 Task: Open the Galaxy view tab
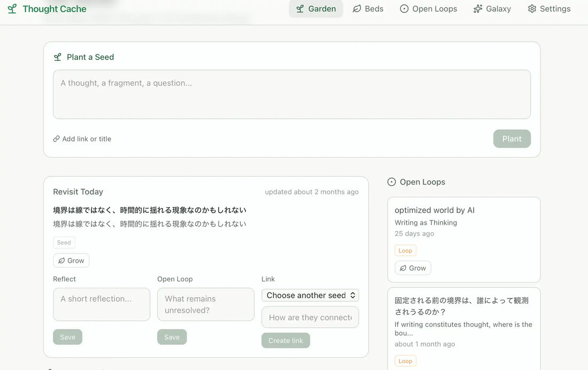[x=492, y=9]
